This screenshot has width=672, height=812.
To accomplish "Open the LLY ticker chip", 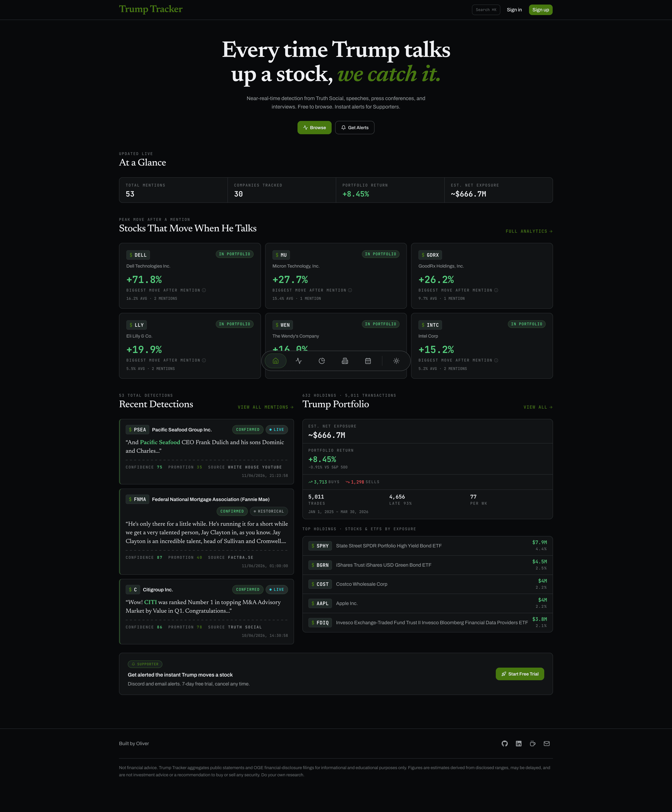I will pyautogui.click(x=136, y=325).
